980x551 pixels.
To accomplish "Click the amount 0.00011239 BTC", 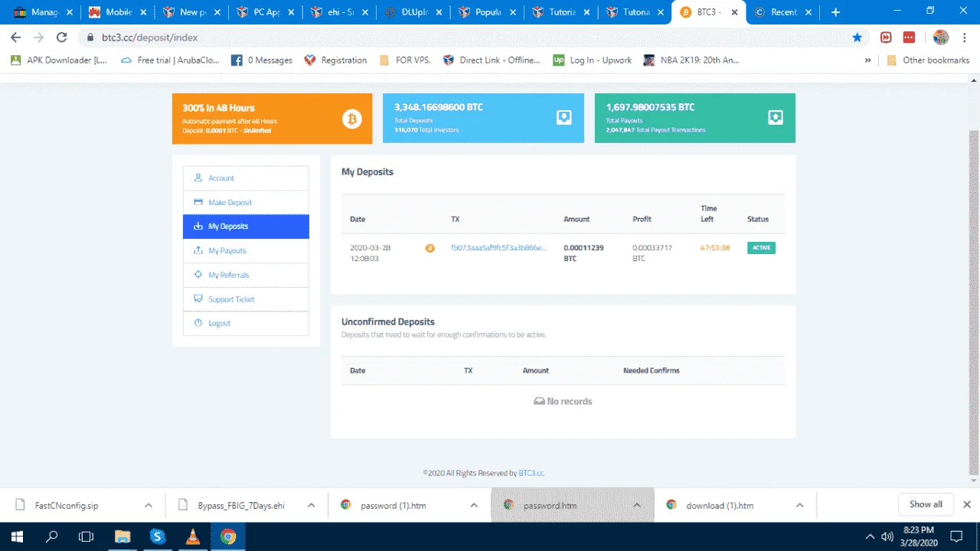I will 583,253.
